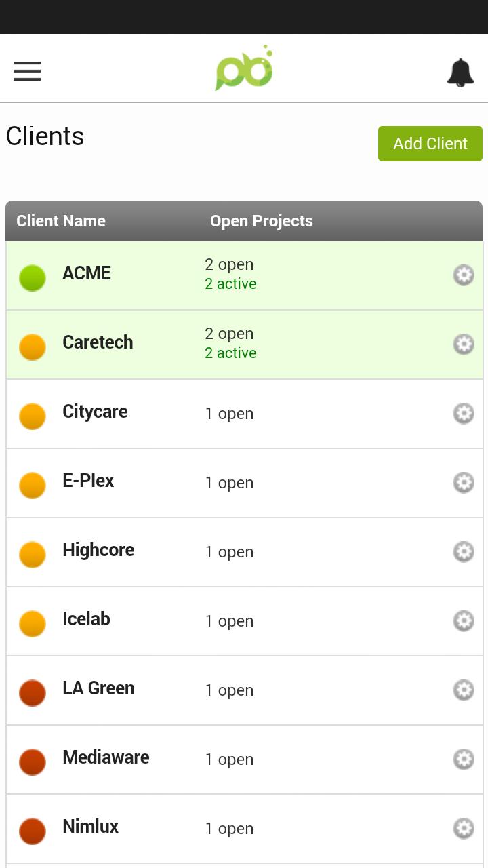Image resolution: width=488 pixels, height=868 pixels.
Task: Click Caretech's orange status dot
Action: [x=33, y=347]
